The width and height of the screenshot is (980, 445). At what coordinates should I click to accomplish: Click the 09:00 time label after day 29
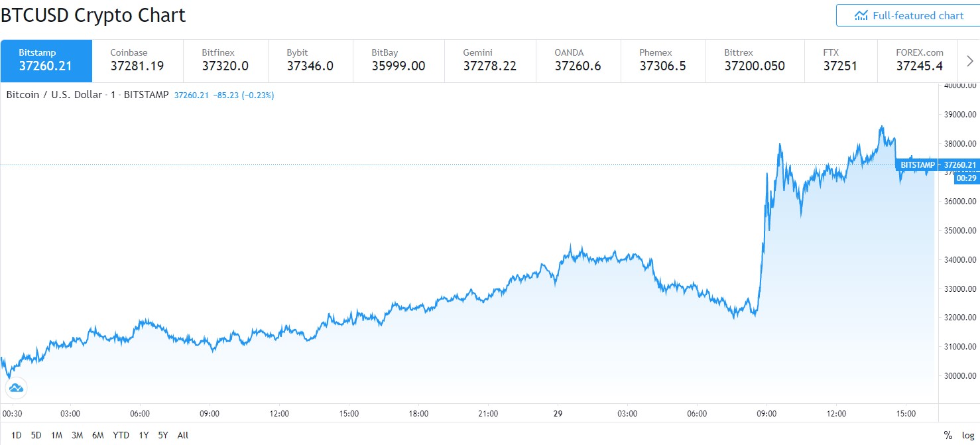pos(766,413)
